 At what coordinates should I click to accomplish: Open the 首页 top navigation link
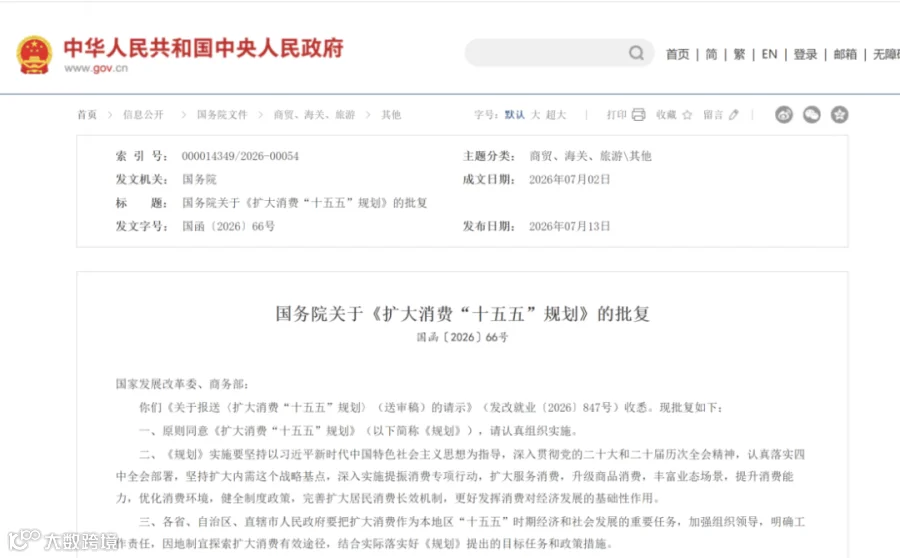point(677,54)
